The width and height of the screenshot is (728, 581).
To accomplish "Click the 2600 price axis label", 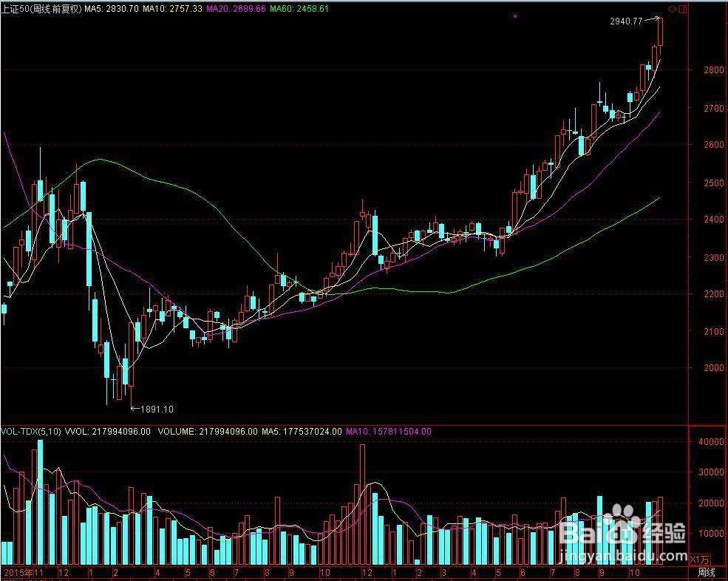I will point(714,145).
